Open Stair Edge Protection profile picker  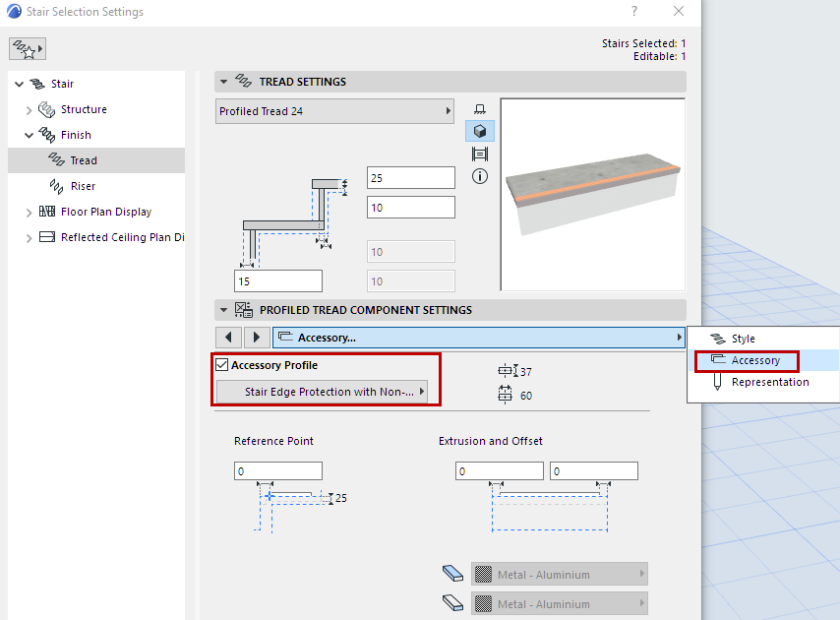click(322, 392)
